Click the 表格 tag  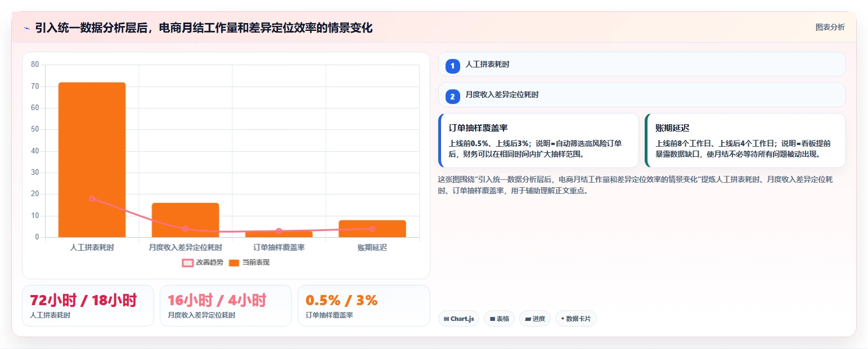point(499,319)
